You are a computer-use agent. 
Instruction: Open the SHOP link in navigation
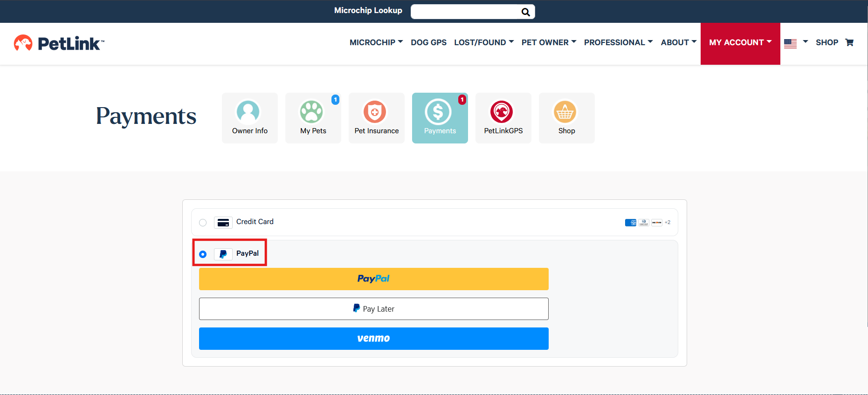pyautogui.click(x=827, y=42)
